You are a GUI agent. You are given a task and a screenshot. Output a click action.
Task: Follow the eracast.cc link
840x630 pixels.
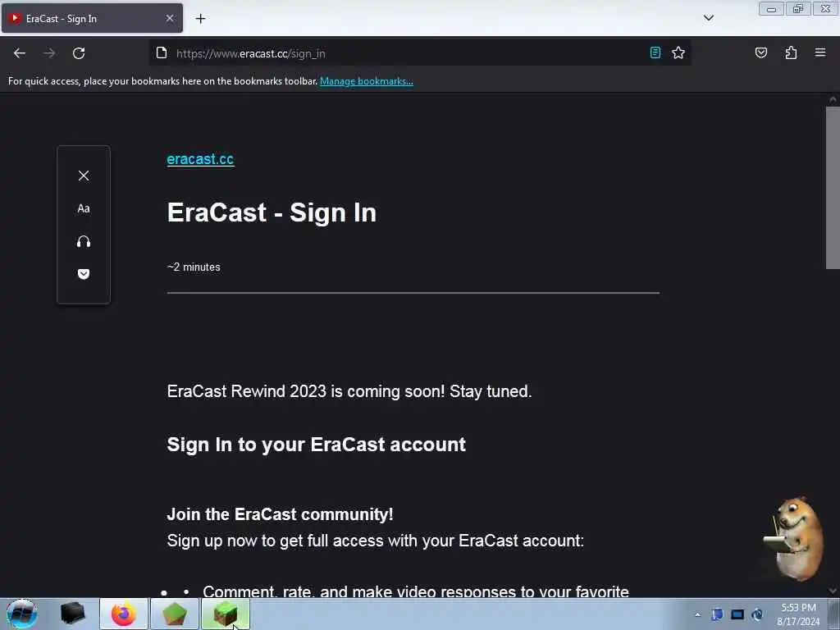tap(200, 159)
